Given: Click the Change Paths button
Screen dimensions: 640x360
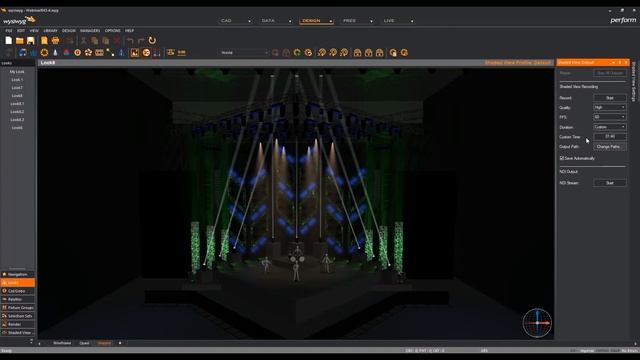Looking at the screenshot, I should pyautogui.click(x=609, y=147).
